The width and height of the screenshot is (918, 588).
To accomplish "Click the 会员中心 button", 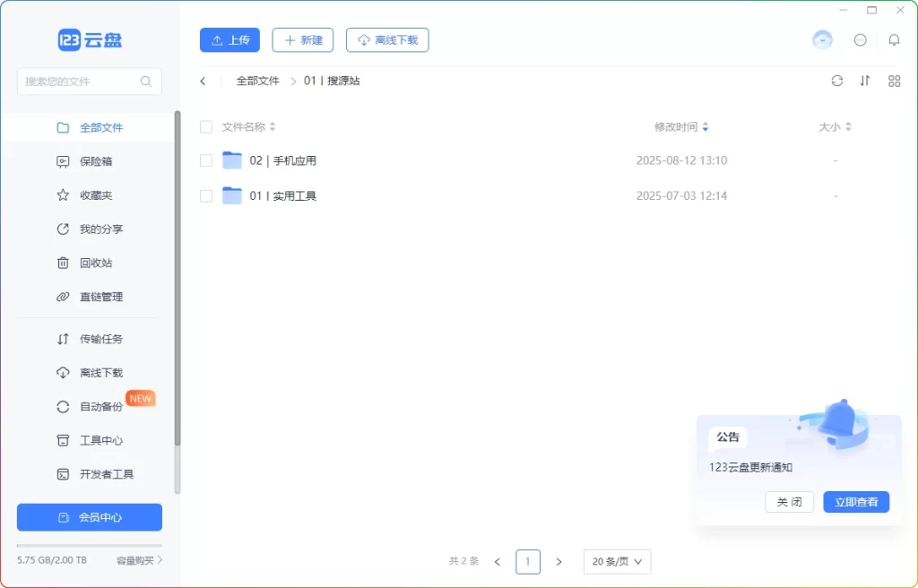I will [x=90, y=517].
